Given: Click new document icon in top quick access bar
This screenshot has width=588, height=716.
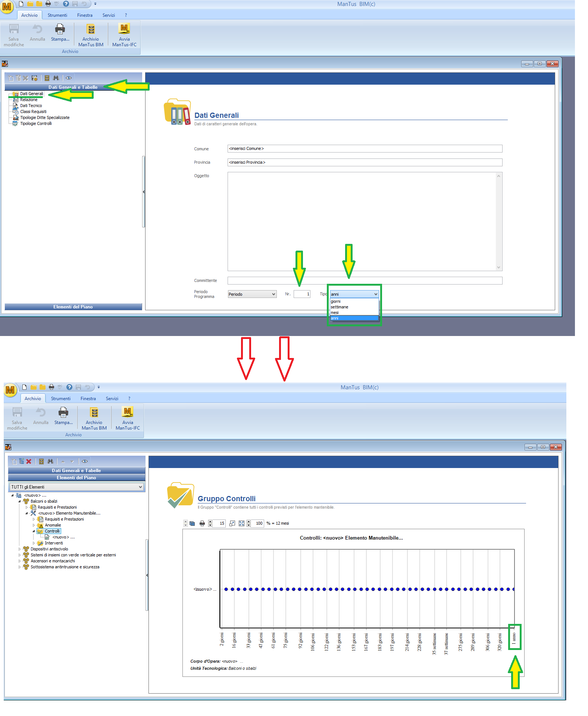Looking at the screenshot, I should click(x=21, y=4).
